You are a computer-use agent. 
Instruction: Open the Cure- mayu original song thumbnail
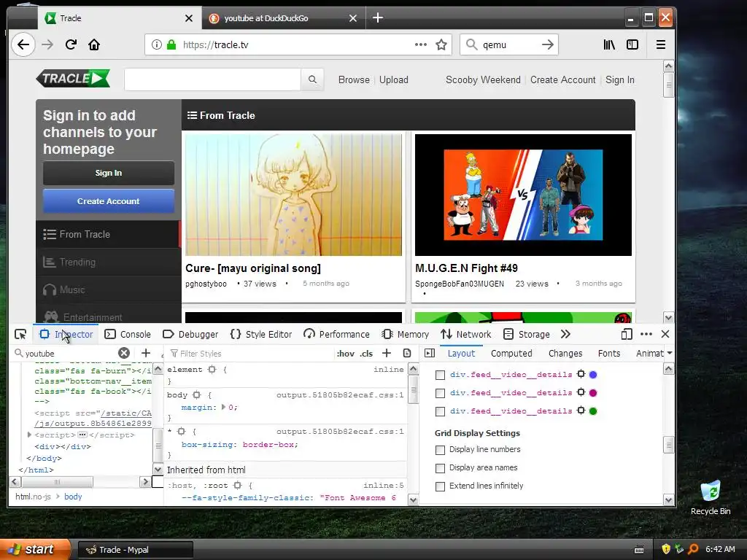[293, 195]
